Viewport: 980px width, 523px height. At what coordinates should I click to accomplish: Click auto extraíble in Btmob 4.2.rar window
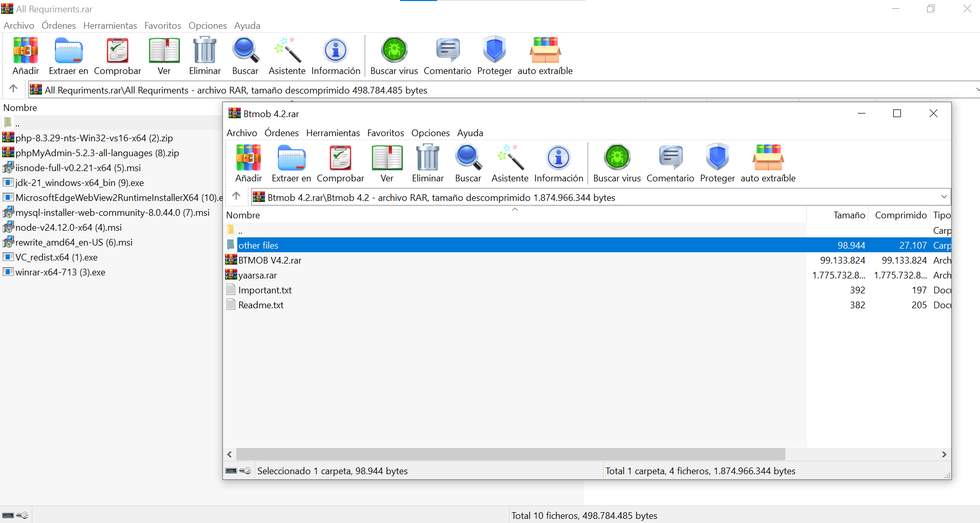tap(768, 163)
